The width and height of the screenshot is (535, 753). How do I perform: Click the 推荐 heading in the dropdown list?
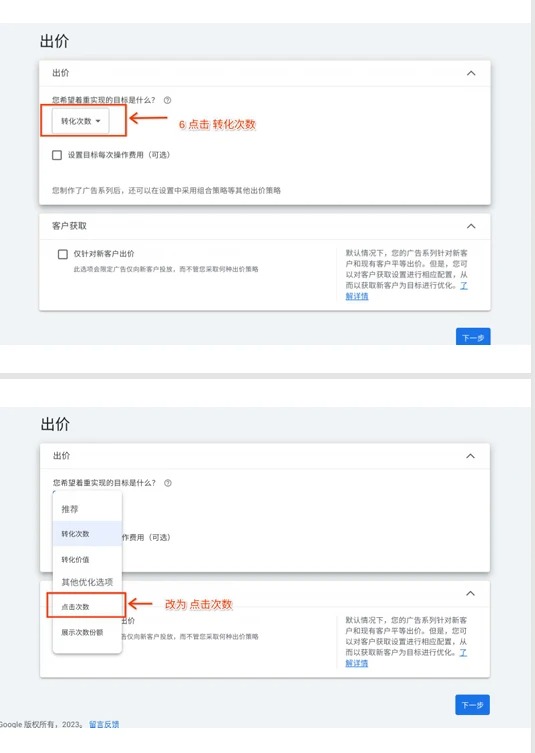[70, 509]
